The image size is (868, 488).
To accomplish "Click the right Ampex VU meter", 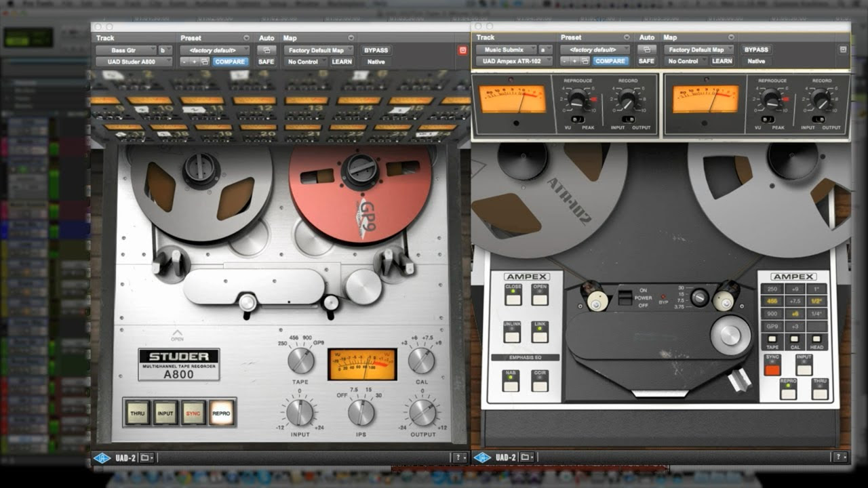I will (x=705, y=99).
